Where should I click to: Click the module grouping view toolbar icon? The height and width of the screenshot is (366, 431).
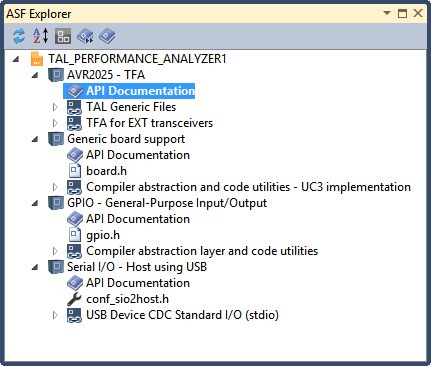pyautogui.click(x=63, y=36)
